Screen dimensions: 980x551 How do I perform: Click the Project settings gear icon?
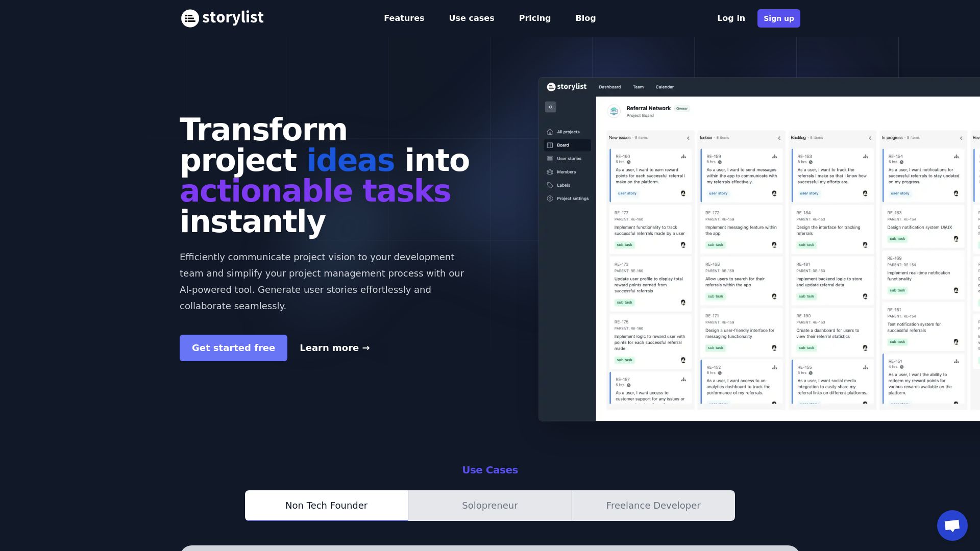point(550,198)
